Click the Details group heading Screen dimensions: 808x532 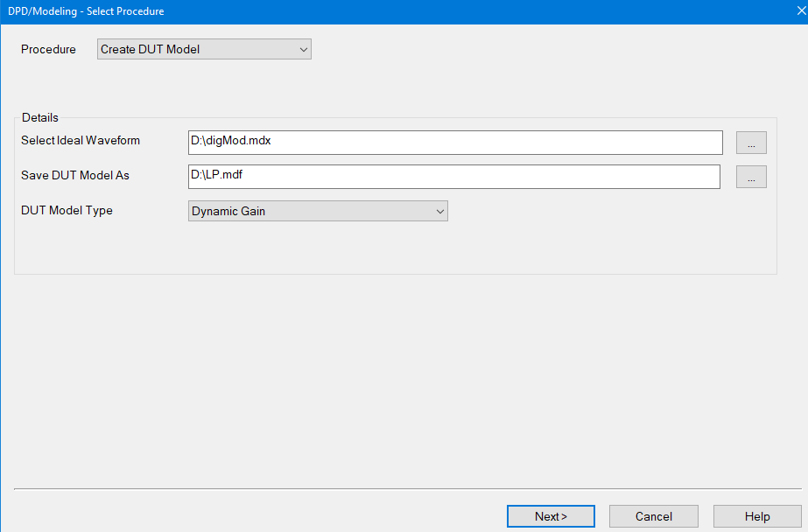(40, 117)
